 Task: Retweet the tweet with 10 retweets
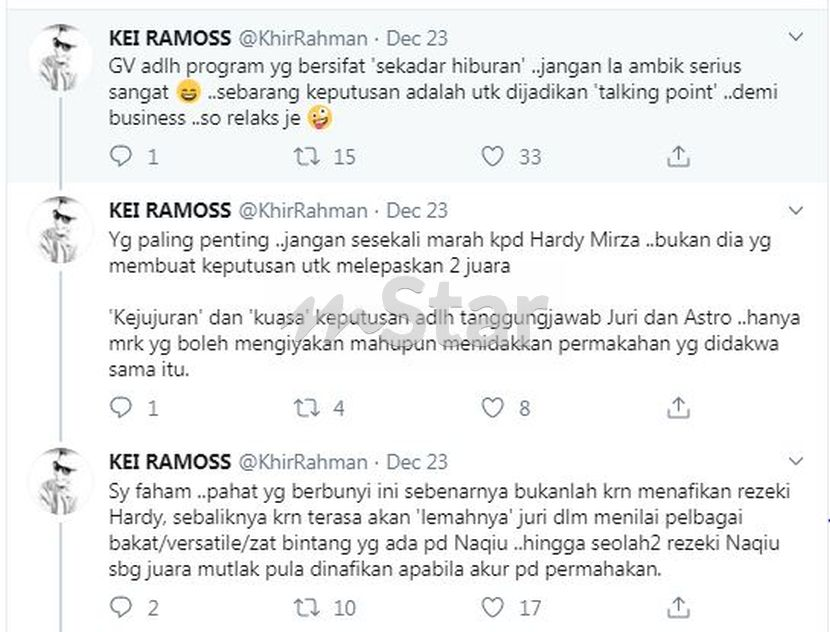307,607
